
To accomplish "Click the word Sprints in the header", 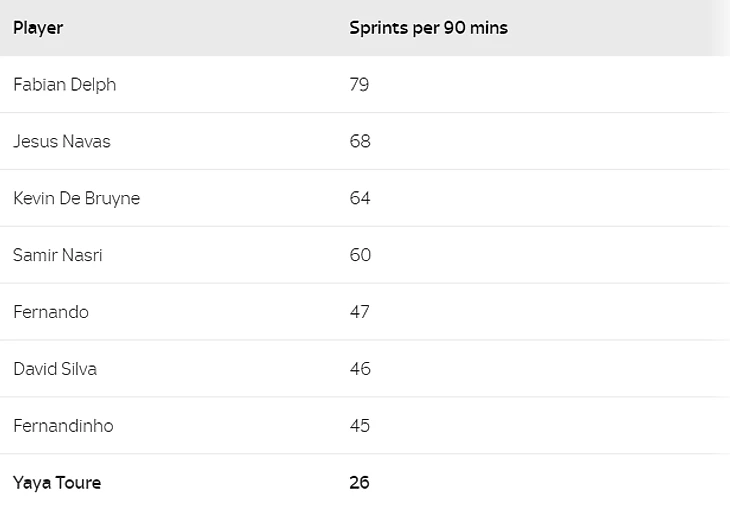I will click(x=378, y=28).
